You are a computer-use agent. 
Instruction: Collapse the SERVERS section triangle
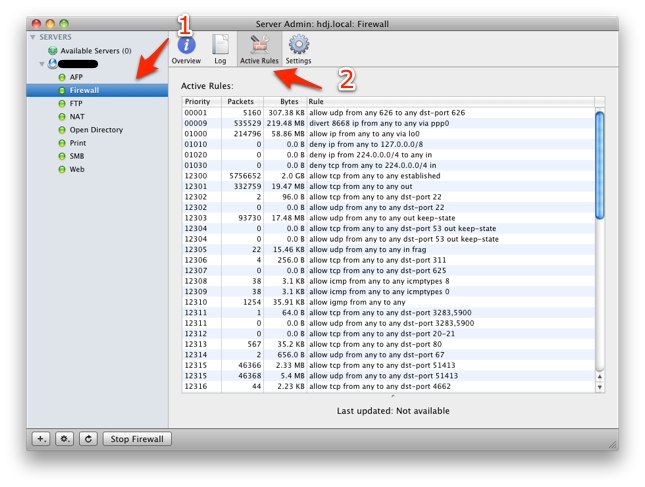pyautogui.click(x=32, y=37)
